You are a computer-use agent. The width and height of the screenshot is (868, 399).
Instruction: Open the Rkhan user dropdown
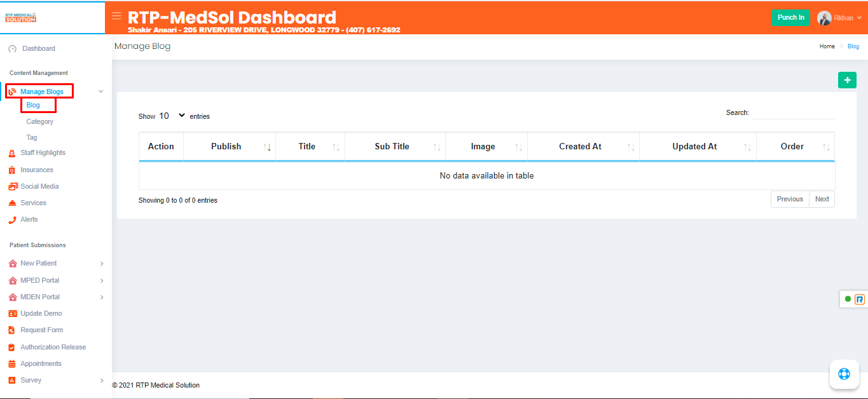point(848,18)
